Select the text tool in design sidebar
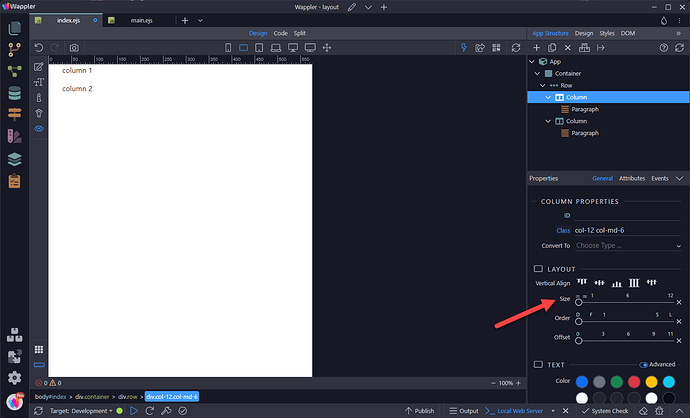The image size is (690, 418). [39, 82]
